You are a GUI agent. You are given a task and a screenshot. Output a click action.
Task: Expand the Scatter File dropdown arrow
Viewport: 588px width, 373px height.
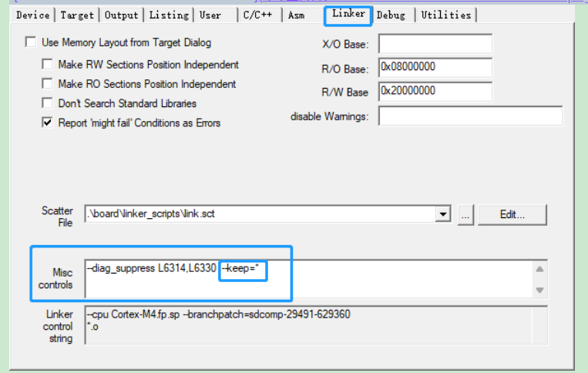coord(443,214)
